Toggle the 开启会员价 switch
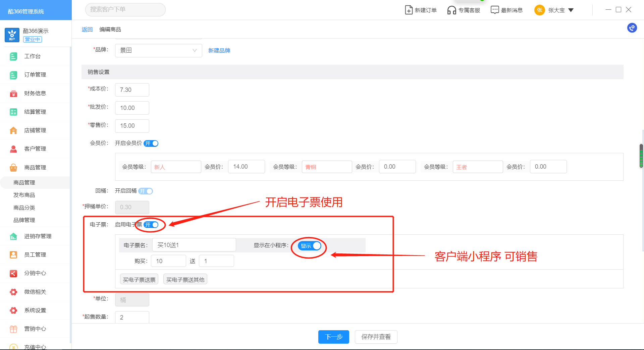644x350 pixels. pos(151,143)
